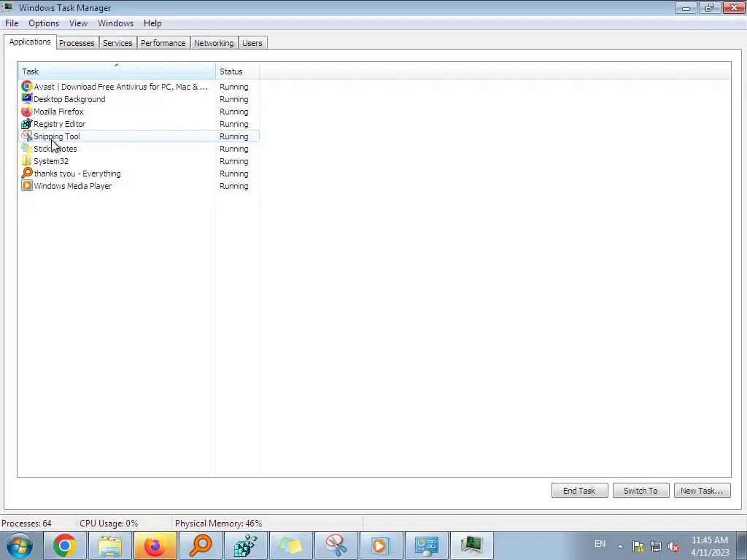Click the muted volume tray icon
Image resolution: width=747 pixels, height=560 pixels.
(673, 546)
